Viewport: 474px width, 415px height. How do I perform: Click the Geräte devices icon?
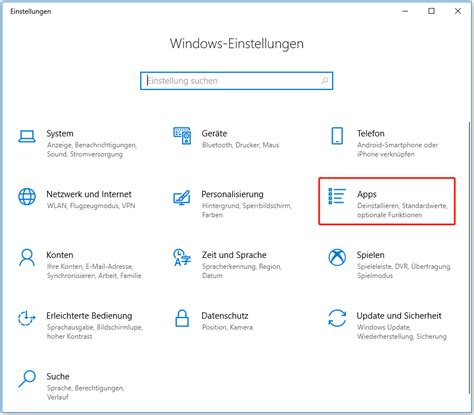coord(182,136)
